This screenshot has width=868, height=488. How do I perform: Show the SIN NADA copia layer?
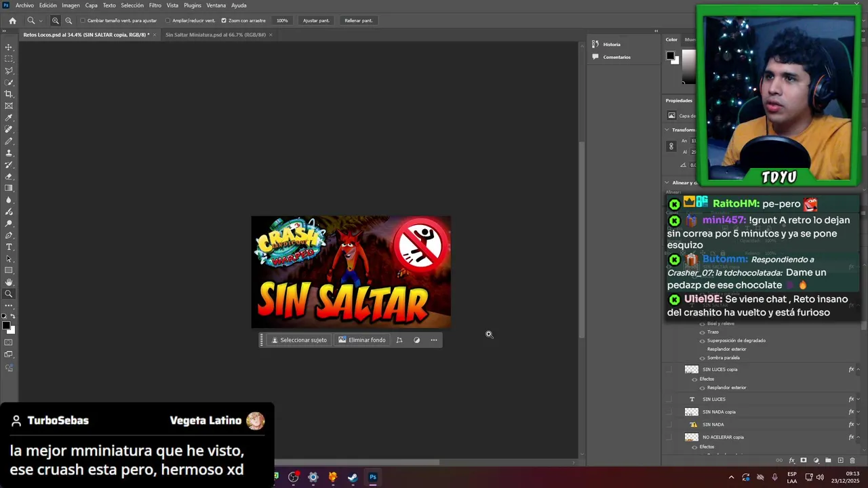pyautogui.click(x=669, y=411)
